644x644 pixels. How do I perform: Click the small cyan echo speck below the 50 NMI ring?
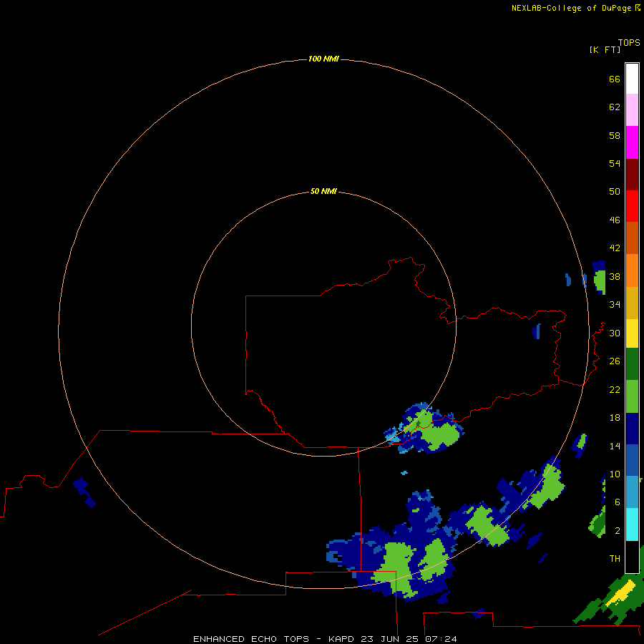click(x=404, y=473)
